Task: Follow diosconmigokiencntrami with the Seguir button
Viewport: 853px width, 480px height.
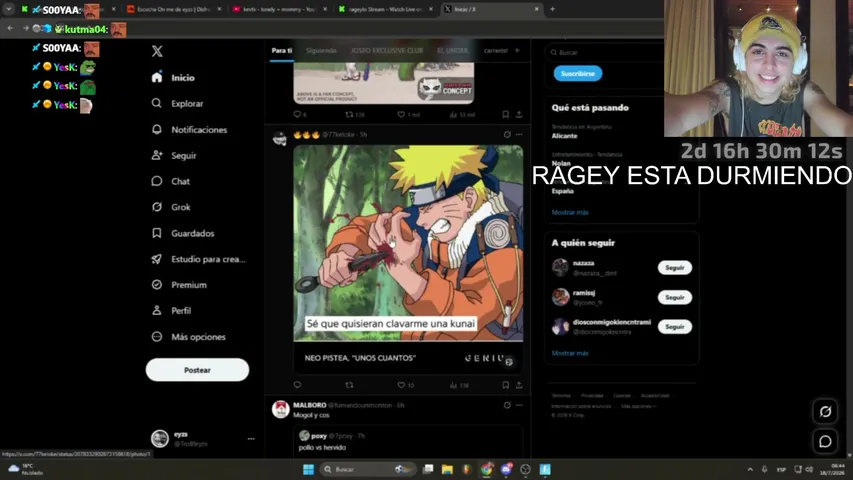Action: coord(675,327)
